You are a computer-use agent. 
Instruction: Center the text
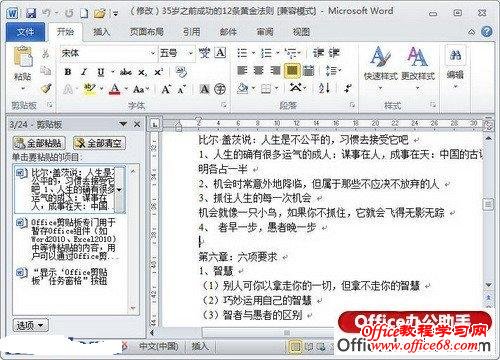pos(259,71)
